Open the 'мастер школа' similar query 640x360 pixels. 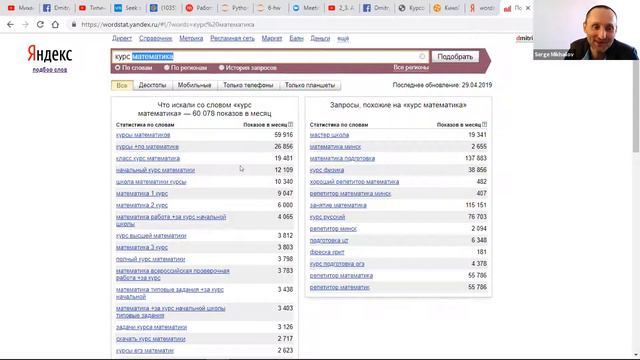click(x=329, y=135)
